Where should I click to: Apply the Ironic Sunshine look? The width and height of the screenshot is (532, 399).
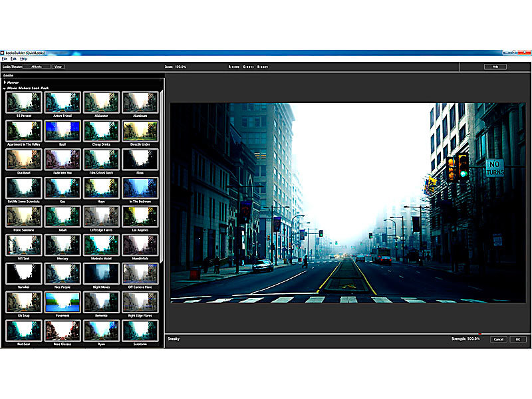click(x=24, y=217)
